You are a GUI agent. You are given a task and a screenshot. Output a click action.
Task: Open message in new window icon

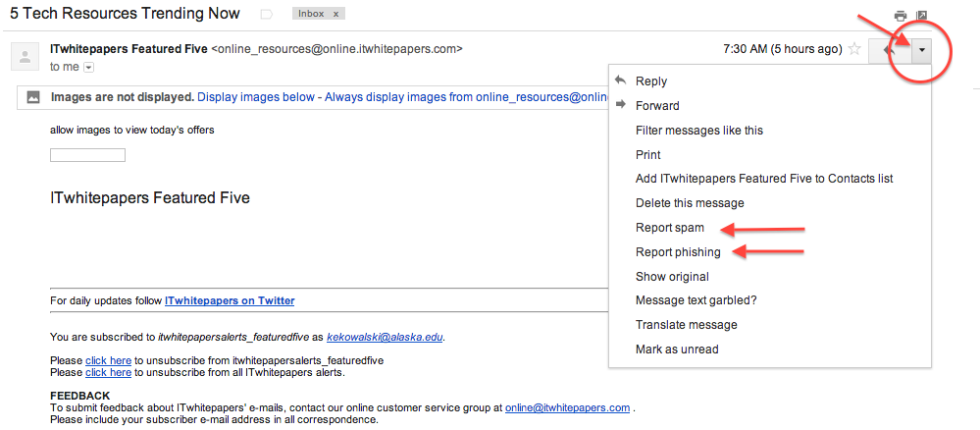click(x=922, y=16)
